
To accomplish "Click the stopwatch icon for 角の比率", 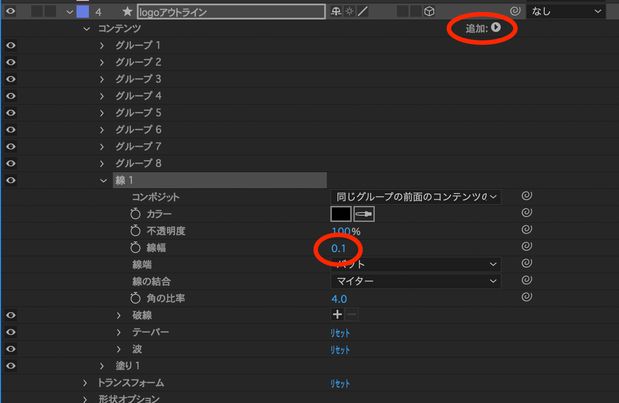I will pyautogui.click(x=137, y=298).
